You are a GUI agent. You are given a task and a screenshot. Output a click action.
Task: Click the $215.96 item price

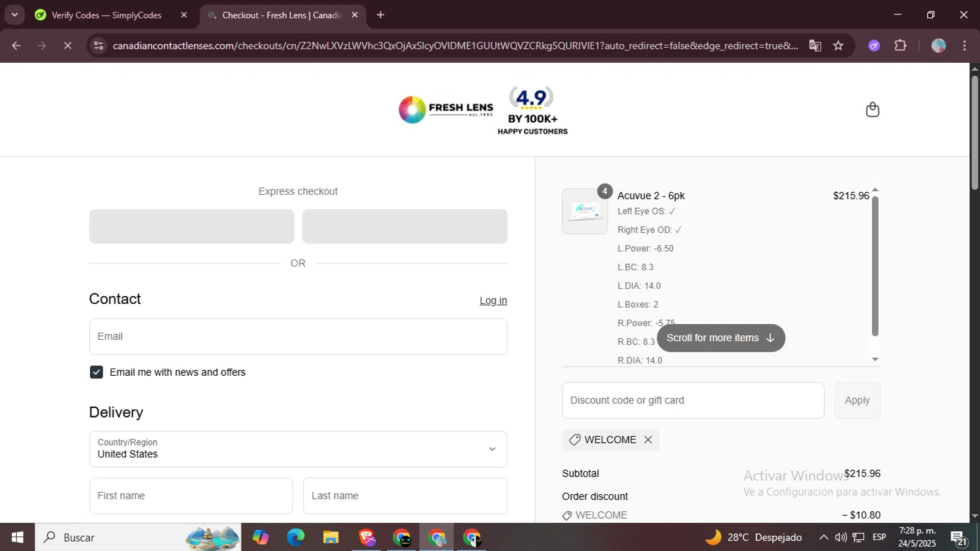pos(851,196)
